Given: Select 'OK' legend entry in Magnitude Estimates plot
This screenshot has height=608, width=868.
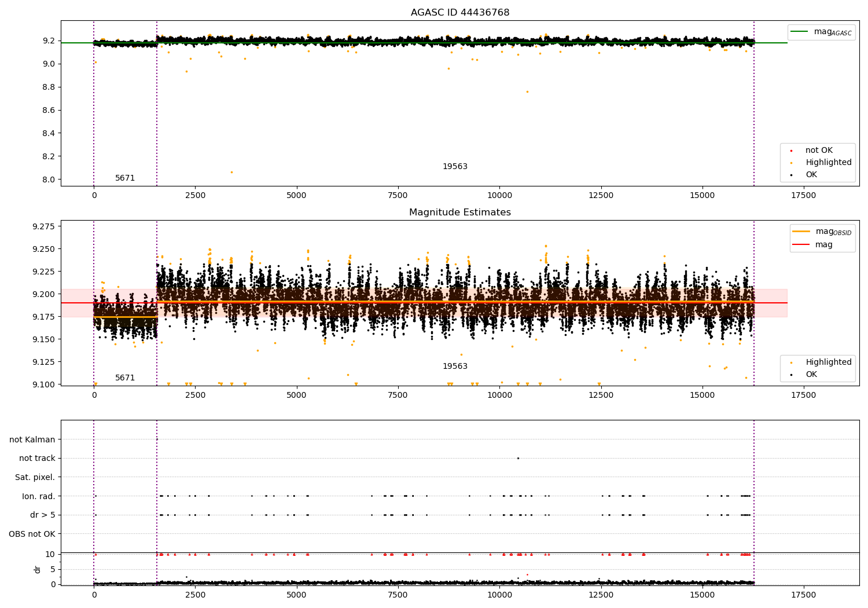Looking at the screenshot, I should [x=811, y=375].
